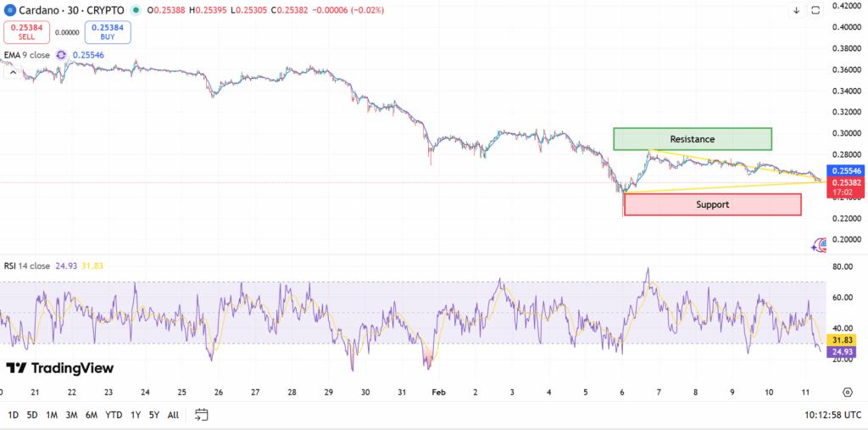
Task: Collapse the indicator legend chevron
Action: 13,72
